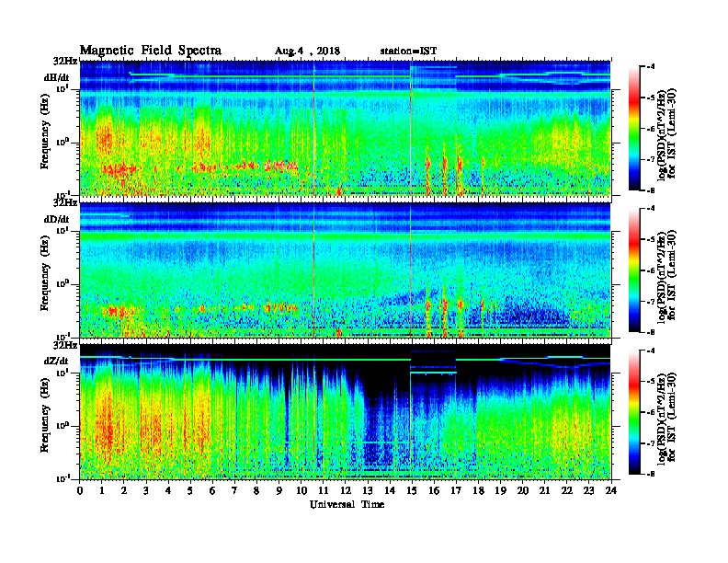This screenshot has width=728, height=563.
Task: Click the '8' hour tick label
Action: click(256, 491)
